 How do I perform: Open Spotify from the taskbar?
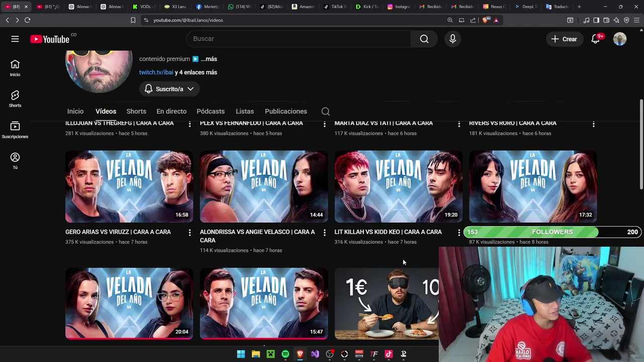pos(285,354)
